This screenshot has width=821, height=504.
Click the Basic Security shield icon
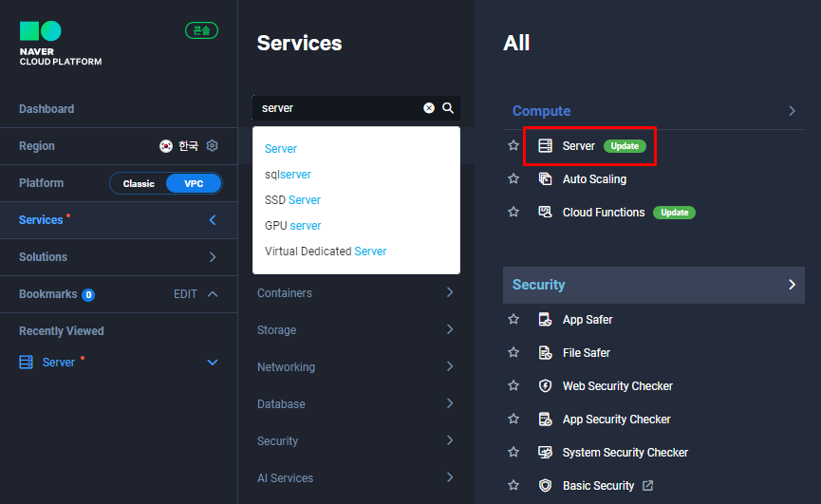545,486
